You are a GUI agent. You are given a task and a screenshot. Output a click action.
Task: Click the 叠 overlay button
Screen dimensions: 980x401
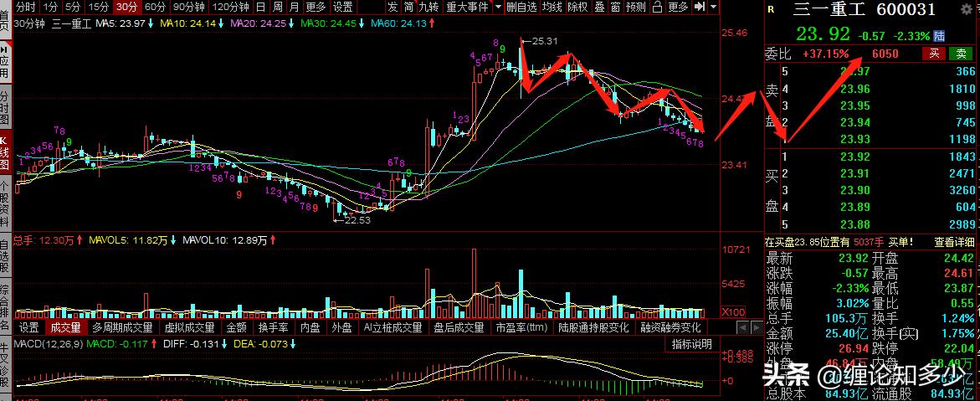[x=598, y=8]
